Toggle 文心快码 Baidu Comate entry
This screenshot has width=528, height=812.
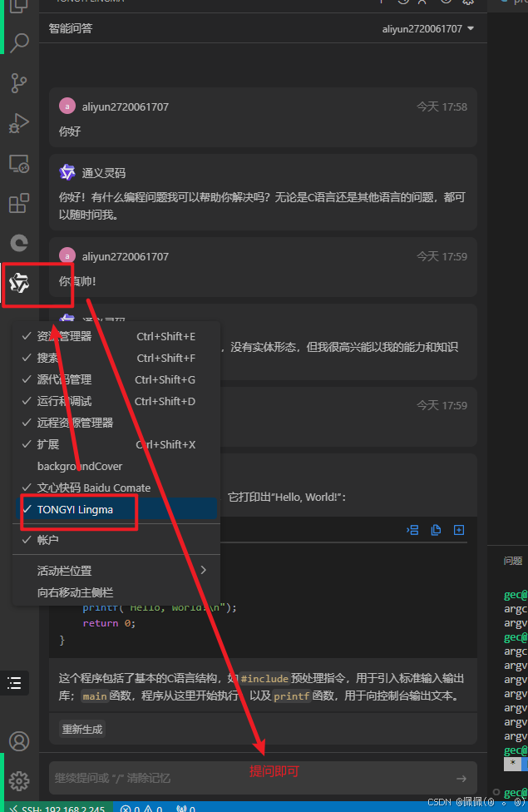pyautogui.click(x=116, y=488)
